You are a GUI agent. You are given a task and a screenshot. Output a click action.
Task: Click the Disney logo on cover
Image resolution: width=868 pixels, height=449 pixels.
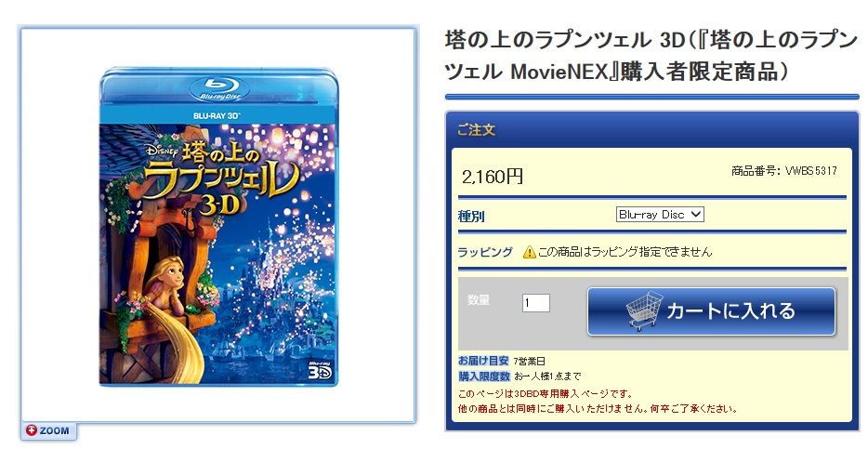point(163,150)
